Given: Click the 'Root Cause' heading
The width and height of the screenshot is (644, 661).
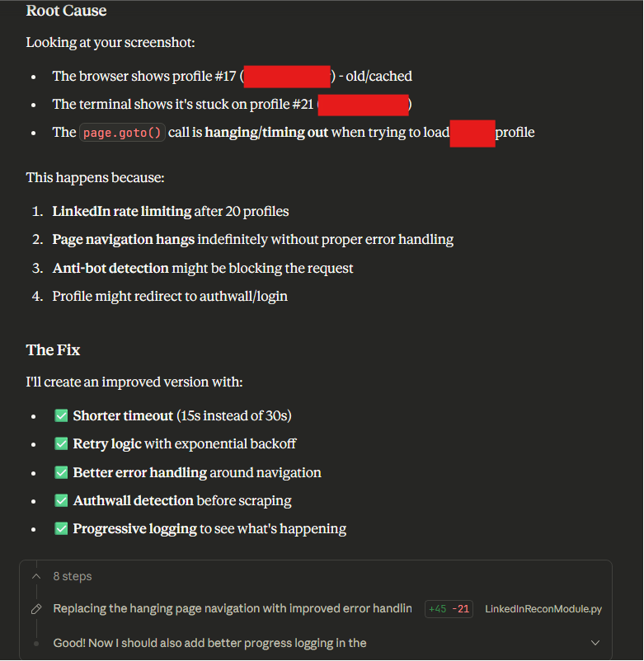Looking at the screenshot, I should point(67,11).
